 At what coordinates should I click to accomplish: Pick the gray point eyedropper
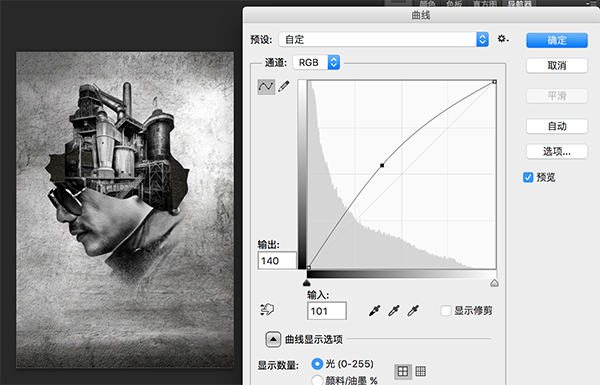pyautogui.click(x=394, y=310)
